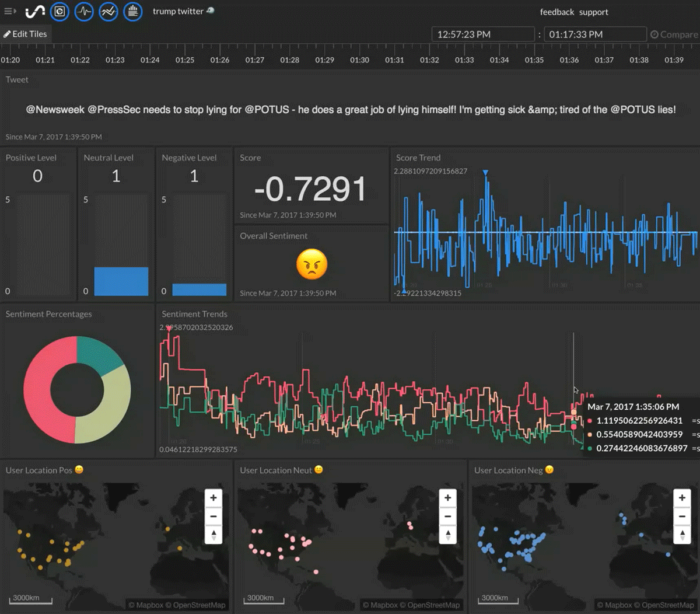This screenshot has width=700, height=614.
Task: Click the 01:17:33 PM end time field
Action: click(x=595, y=34)
